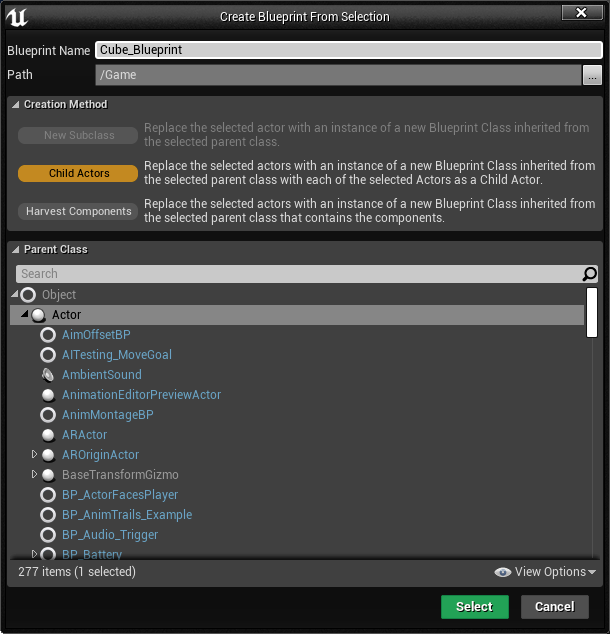
Task: Click the Parent Class search box
Action: point(306,274)
